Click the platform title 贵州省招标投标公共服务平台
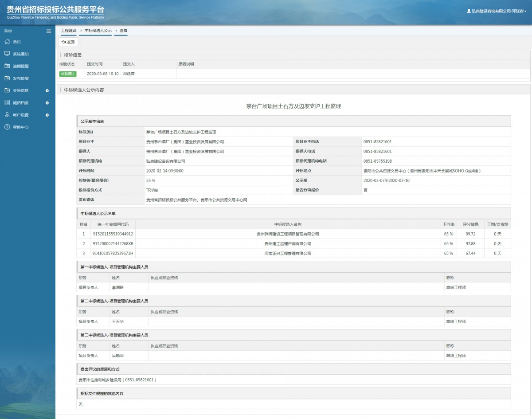 [x=56, y=9]
